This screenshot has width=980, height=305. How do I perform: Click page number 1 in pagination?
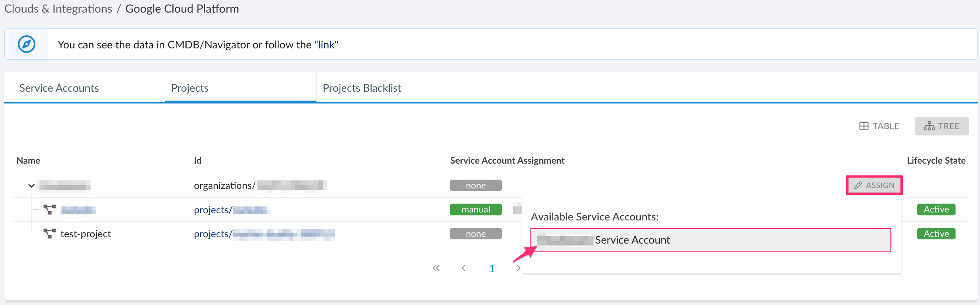click(492, 269)
